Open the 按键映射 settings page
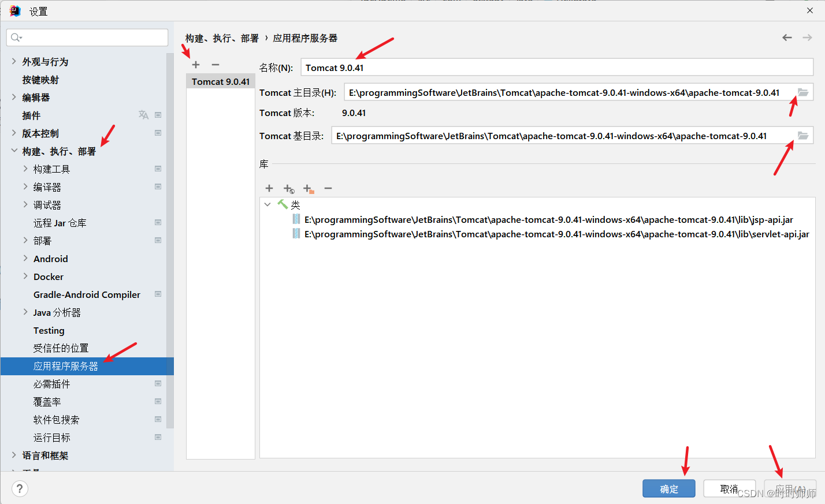 pyautogui.click(x=40, y=80)
